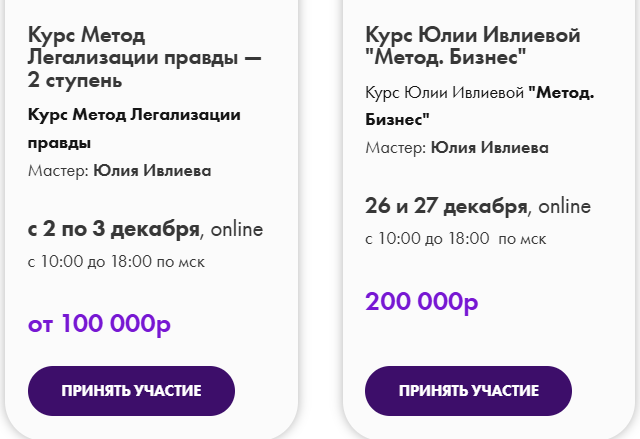Click the purple price '200 000р'
This screenshot has height=439, width=640.
click(421, 301)
